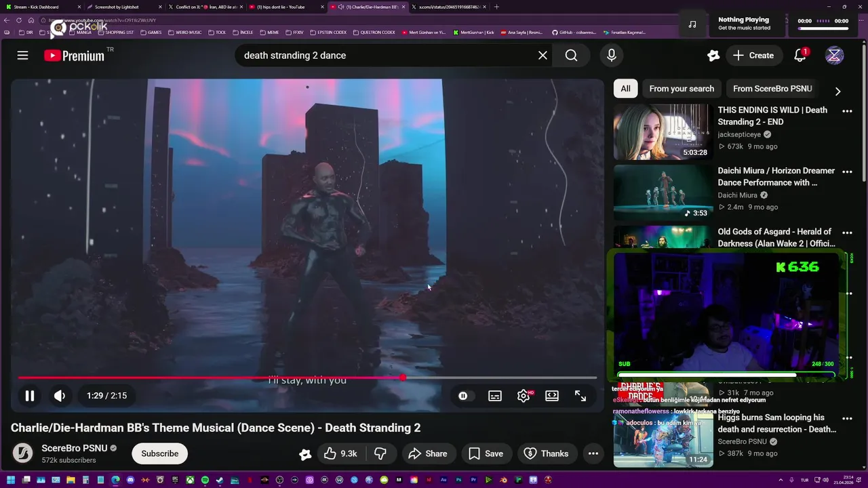The image size is (868, 488).
Task: Launch Spotify from taskbar
Action: click(205, 481)
